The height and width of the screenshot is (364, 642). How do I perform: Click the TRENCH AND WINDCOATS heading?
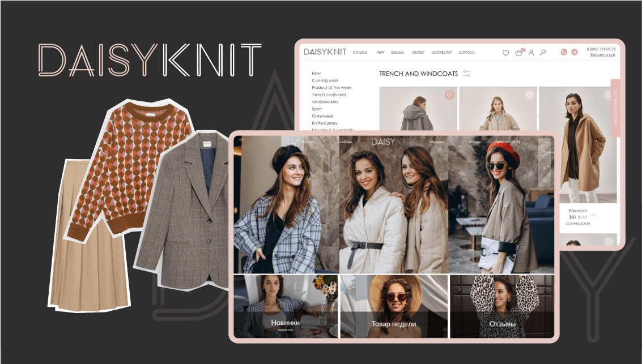tap(418, 74)
